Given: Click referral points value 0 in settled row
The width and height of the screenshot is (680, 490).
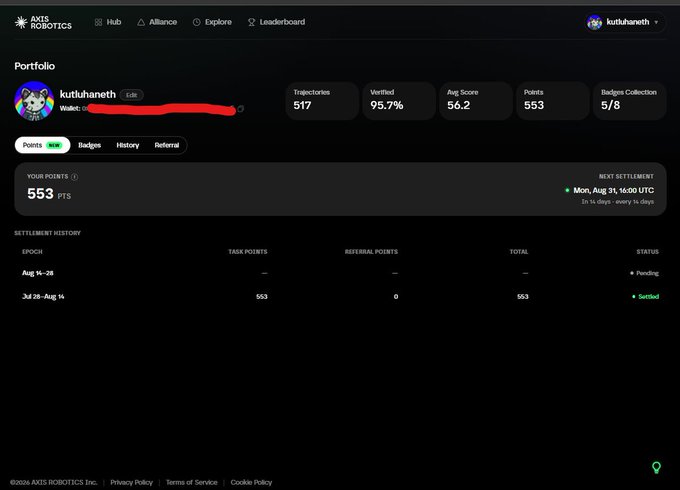Looking at the screenshot, I should (396, 297).
